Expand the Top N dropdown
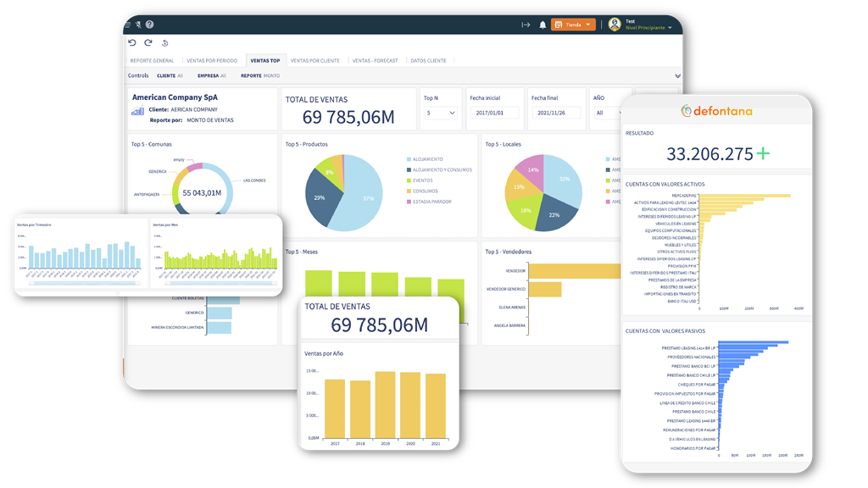Image resolution: width=868 pixels, height=488 pixels. pyautogui.click(x=441, y=113)
